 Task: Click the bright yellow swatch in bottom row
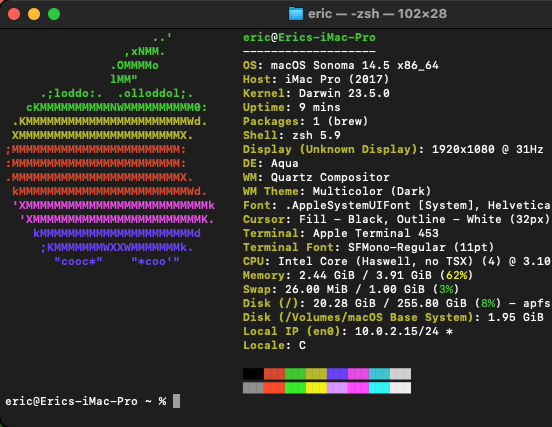point(316,388)
